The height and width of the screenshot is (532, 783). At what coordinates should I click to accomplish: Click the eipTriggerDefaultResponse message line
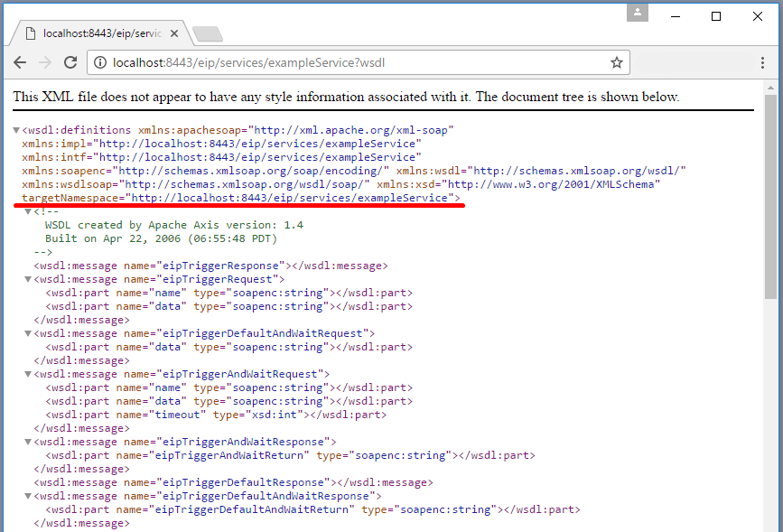(233, 482)
